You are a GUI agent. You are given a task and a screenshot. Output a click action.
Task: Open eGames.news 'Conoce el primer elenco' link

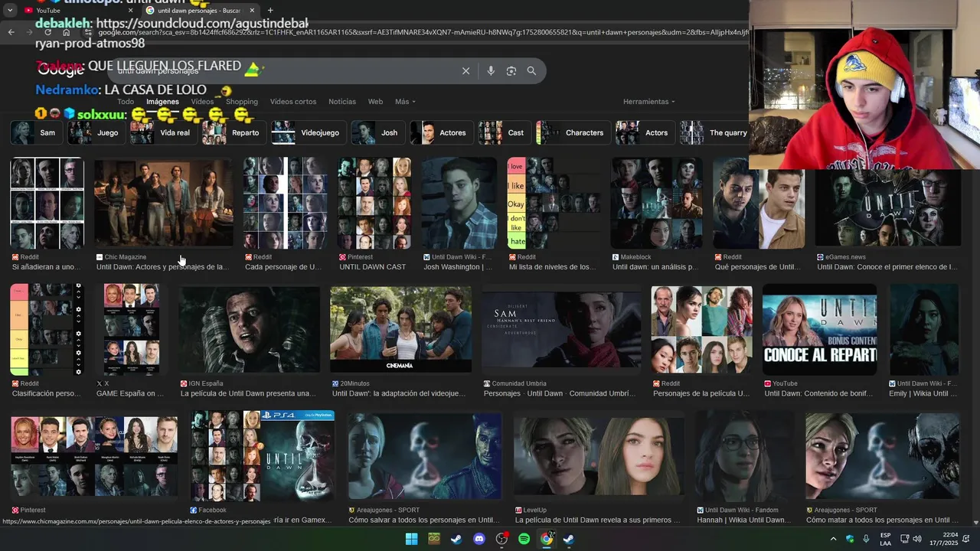[887, 267]
